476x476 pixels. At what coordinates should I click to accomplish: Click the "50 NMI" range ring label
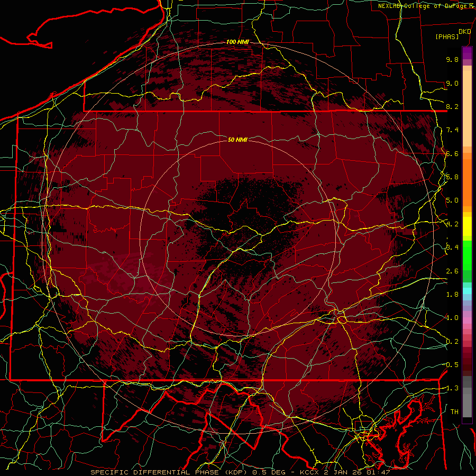tap(237, 140)
